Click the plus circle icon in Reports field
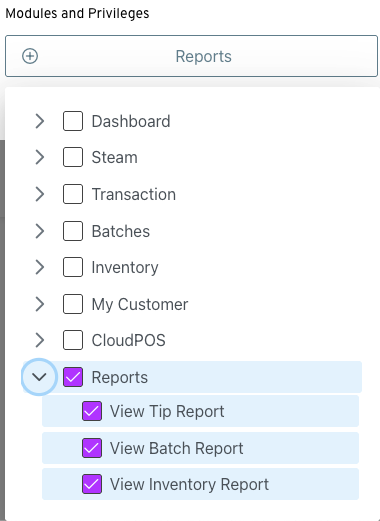Viewport: 380px width, 521px height. [x=30, y=56]
